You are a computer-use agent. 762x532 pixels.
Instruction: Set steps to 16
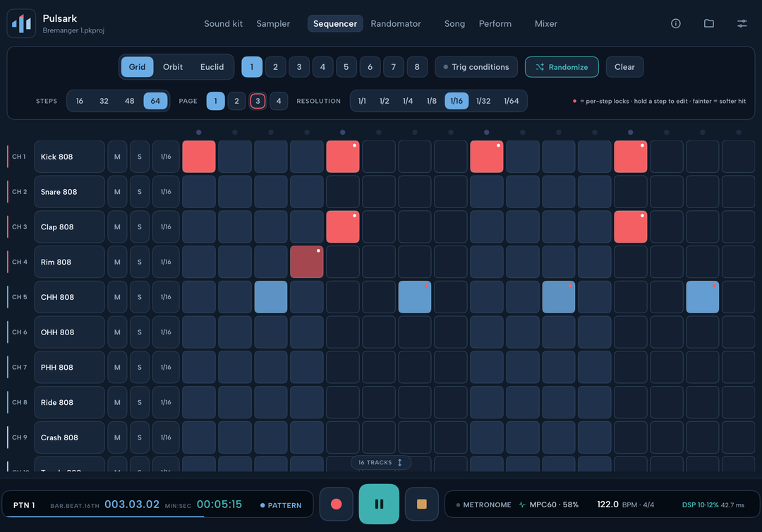click(x=80, y=101)
